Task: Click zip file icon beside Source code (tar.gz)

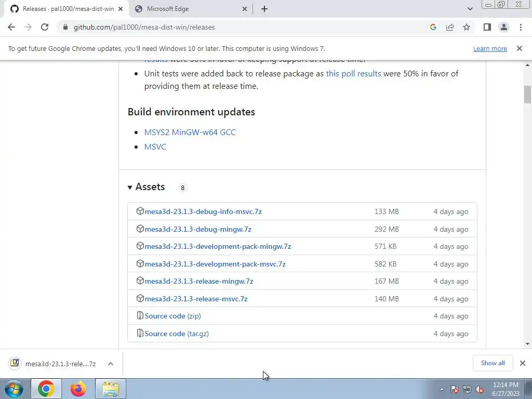Action: (140, 334)
